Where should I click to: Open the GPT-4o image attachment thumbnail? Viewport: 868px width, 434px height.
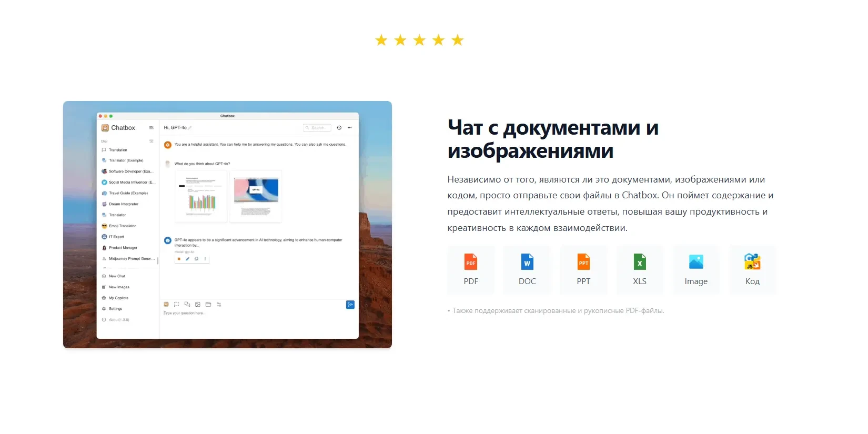point(256,196)
